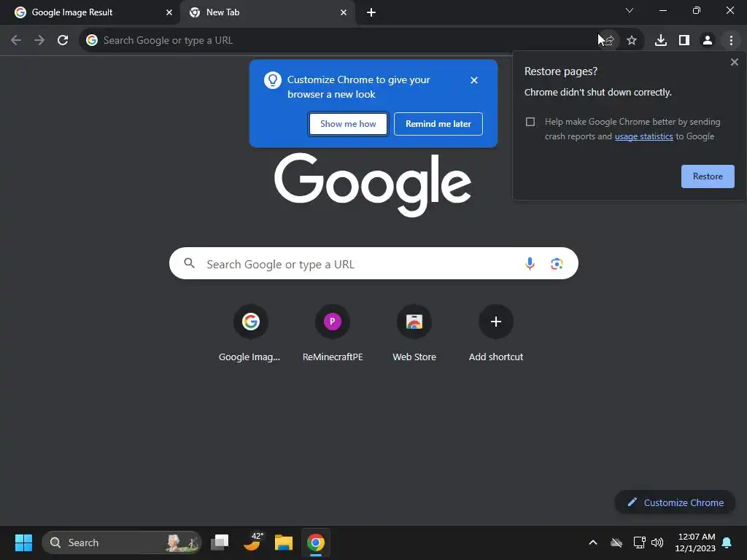The width and height of the screenshot is (747, 560).
Task: Click the network tray icon
Action: tap(639, 542)
